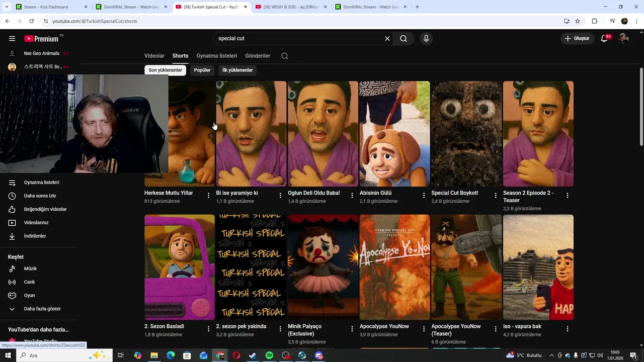Open the notifications bell
This screenshot has width=644, height=362.
pyautogui.click(x=605, y=39)
